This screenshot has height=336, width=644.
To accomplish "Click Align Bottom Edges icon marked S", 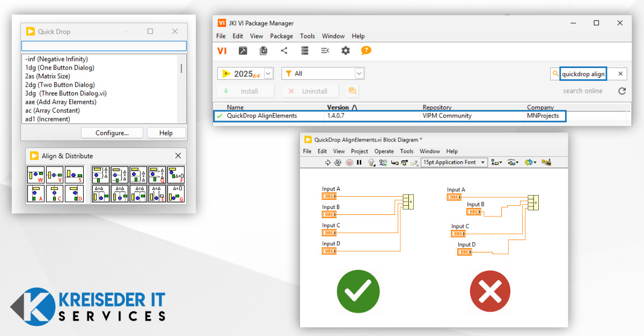I will pos(75,175).
